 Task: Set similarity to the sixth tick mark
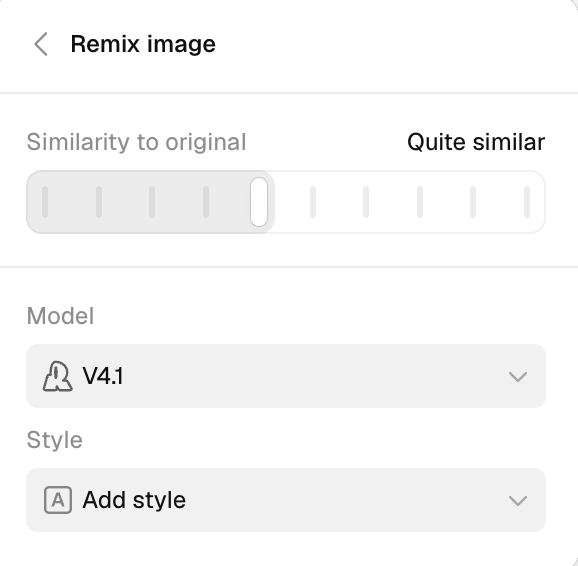313,202
